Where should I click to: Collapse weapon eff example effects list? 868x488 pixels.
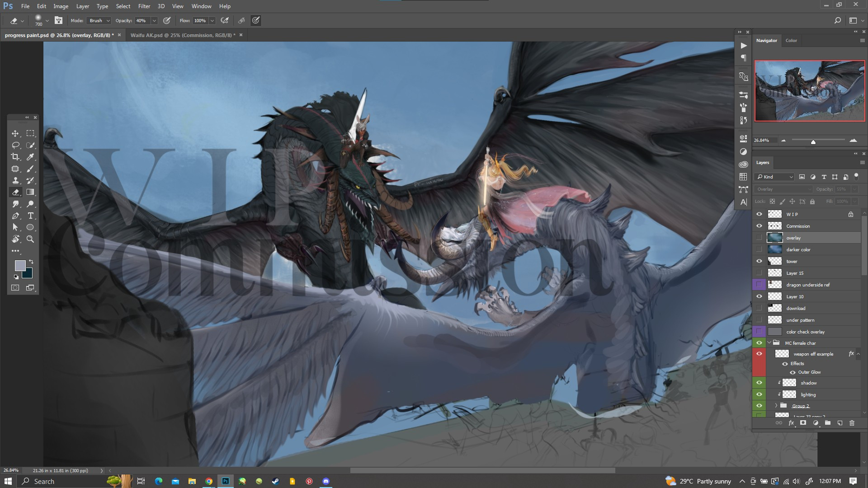click(x=859, y=354)
